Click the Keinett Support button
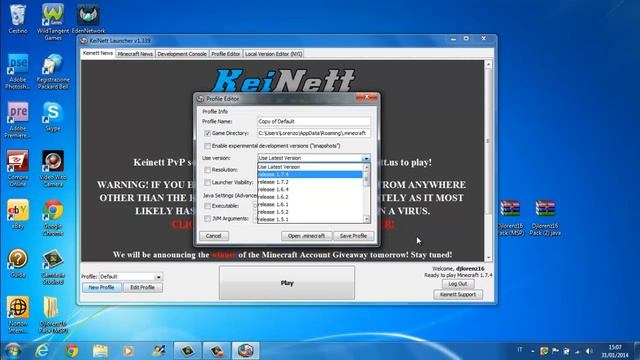Viewport: 640px width, 360px height. [x=458, y=294]
